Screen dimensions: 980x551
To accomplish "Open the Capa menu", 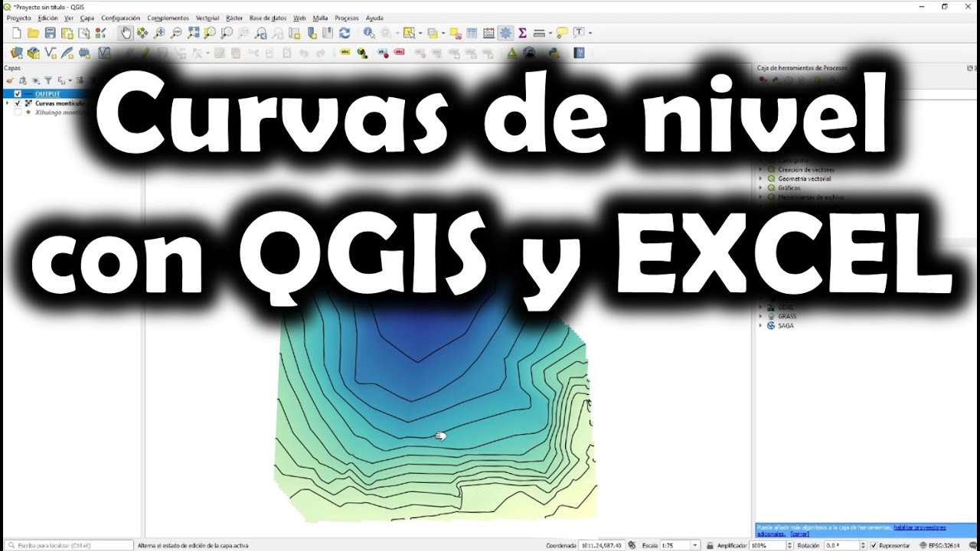I will click(87, 18).
